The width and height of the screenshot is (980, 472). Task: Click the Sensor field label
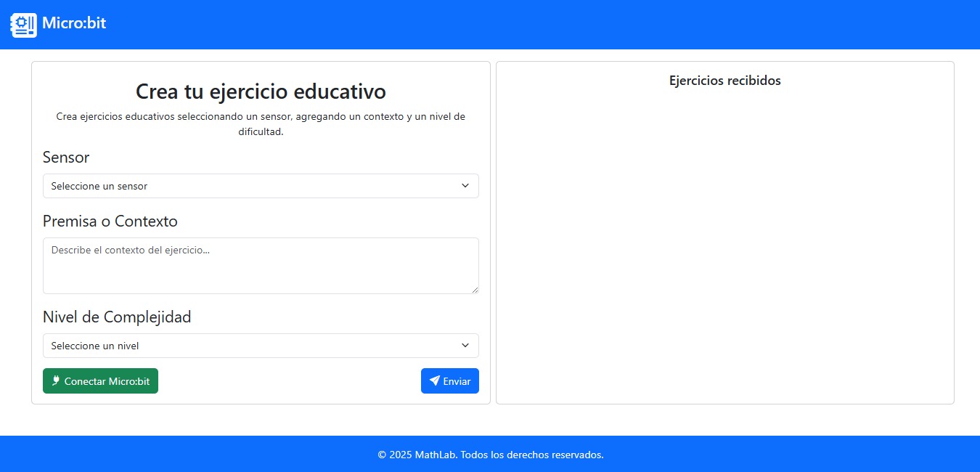click(66, 158)
